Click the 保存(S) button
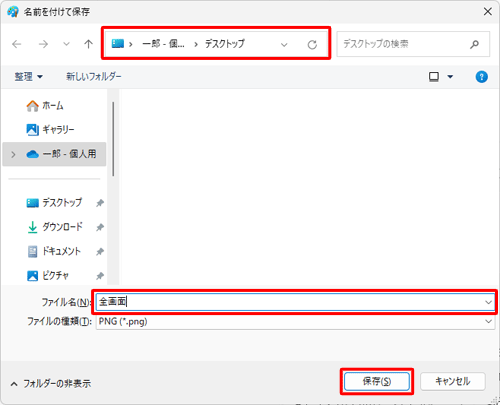 pyautogui.click(x=377, y=381)
